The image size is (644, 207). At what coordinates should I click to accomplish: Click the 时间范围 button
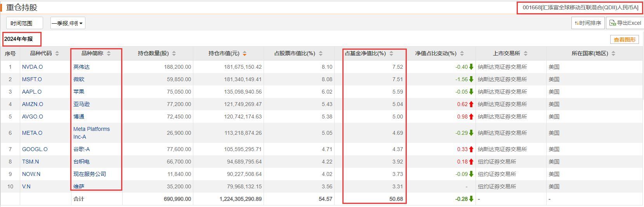pyautogui.click(x=25, y=23)
